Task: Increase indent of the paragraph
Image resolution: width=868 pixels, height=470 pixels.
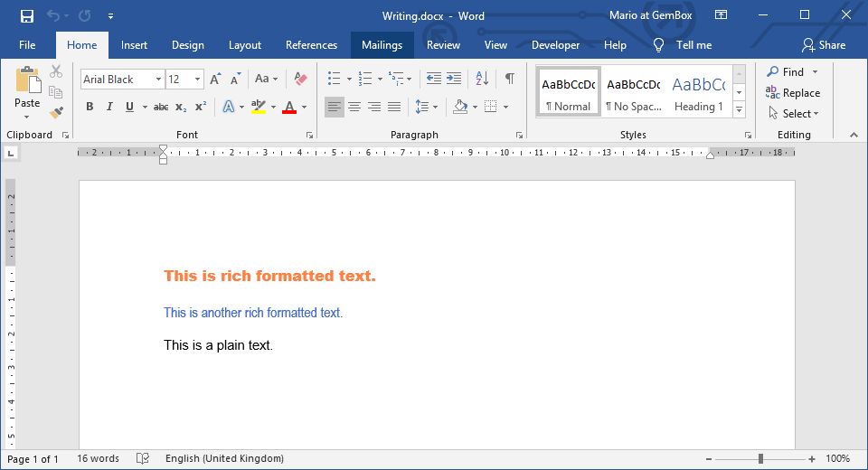Action: (x=454, y=80)
